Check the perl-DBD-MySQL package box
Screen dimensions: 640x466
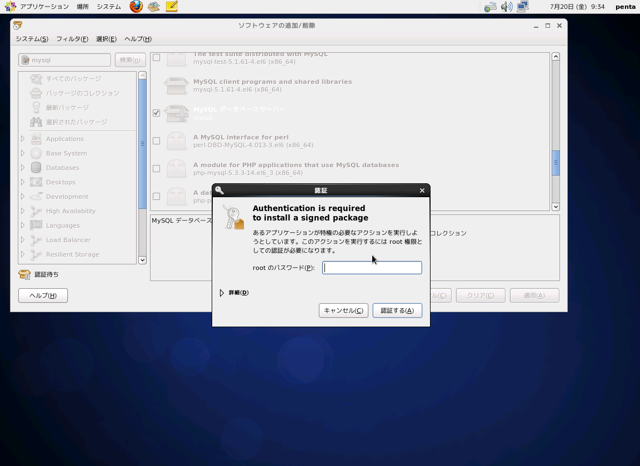click(156, 141)
